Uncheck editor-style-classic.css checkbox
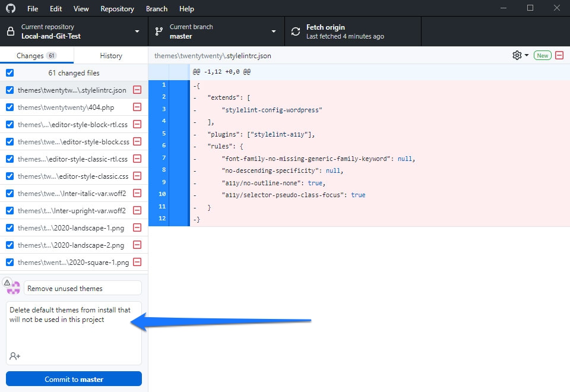 [10, 176]
